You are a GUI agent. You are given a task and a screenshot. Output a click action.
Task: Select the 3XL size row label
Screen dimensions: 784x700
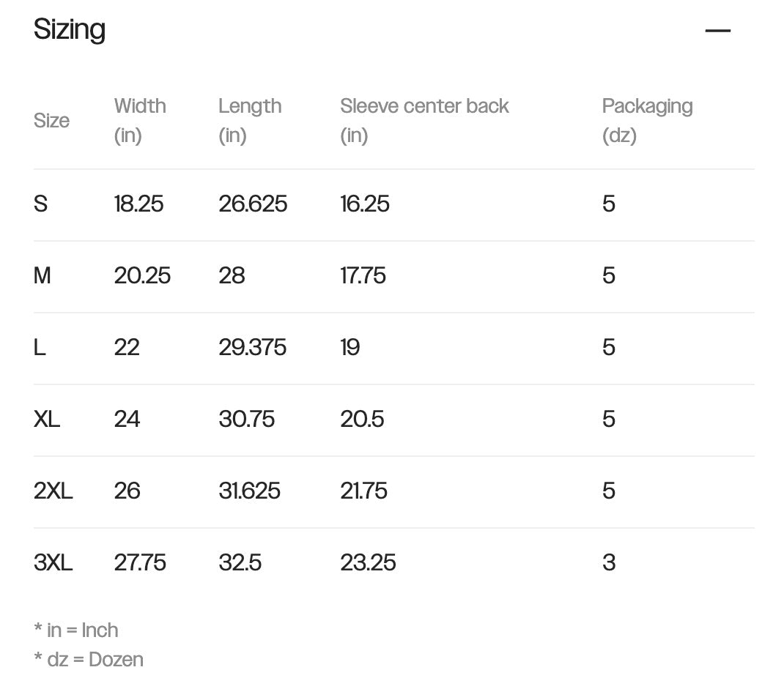53,562
